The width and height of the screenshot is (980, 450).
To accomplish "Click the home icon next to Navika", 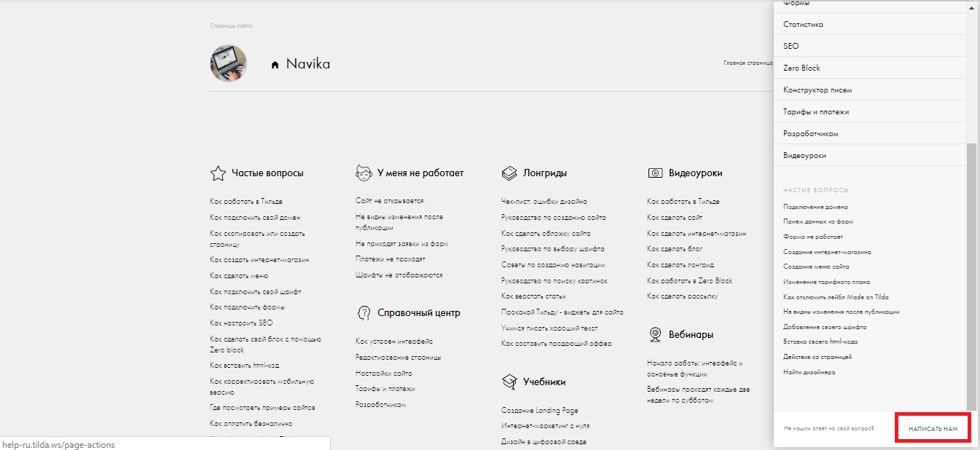I will pyautogui.click(x=275, y=65).
